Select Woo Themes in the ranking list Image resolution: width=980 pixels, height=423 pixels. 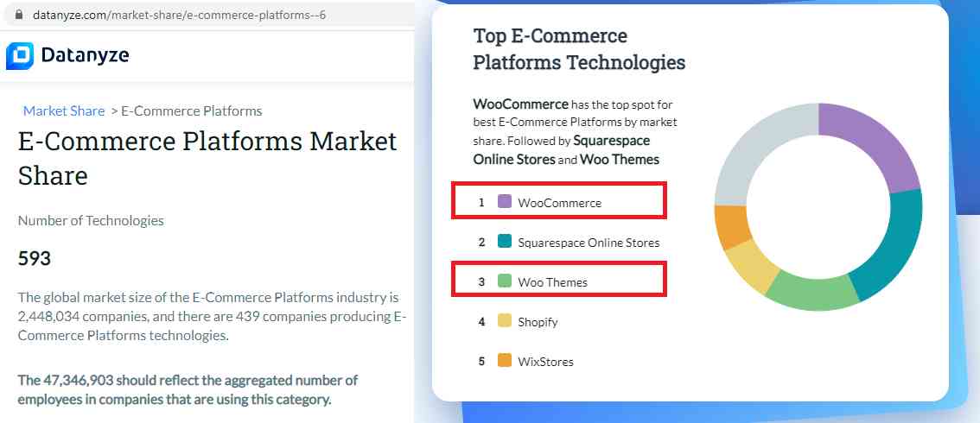(552, 282)
